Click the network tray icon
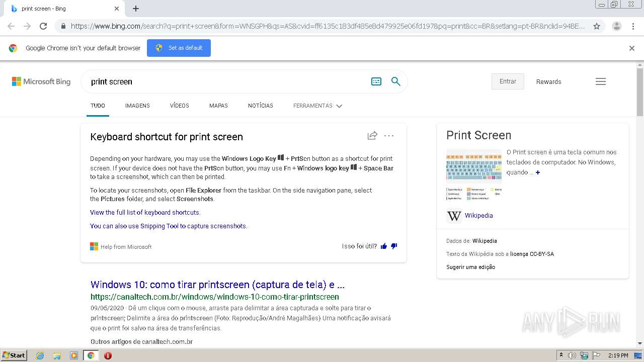Image resolution: width=644 pixels, height=362 pixels. (x=584, y=355)
